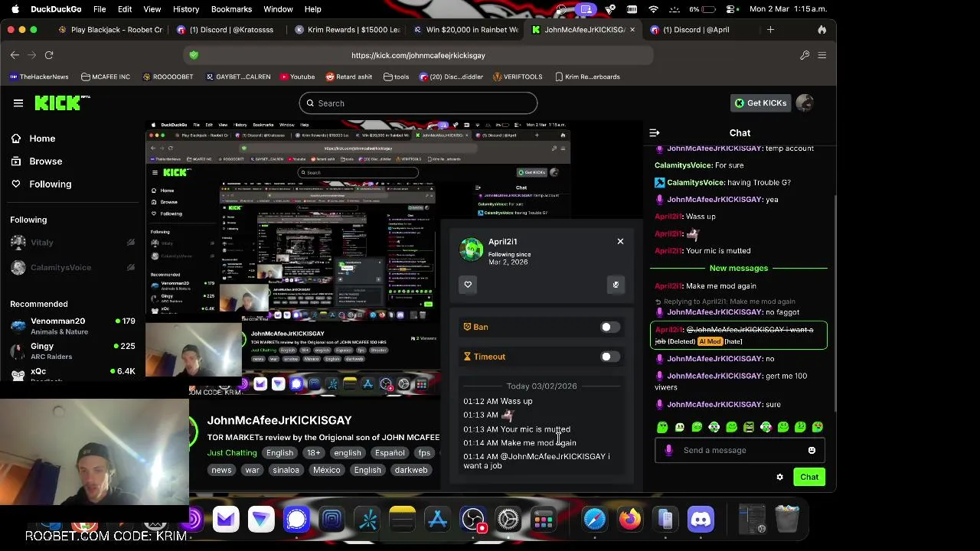The width and height of the screenshot is (980, 551).
Task: Open chat settings gear icon
Action: coord(779,477)
